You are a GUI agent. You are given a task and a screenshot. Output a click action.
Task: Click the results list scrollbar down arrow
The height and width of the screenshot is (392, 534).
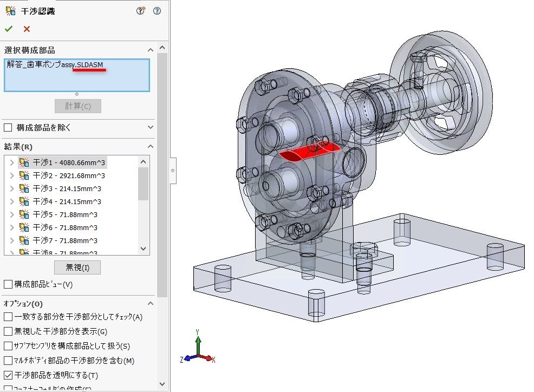(144, 249)
